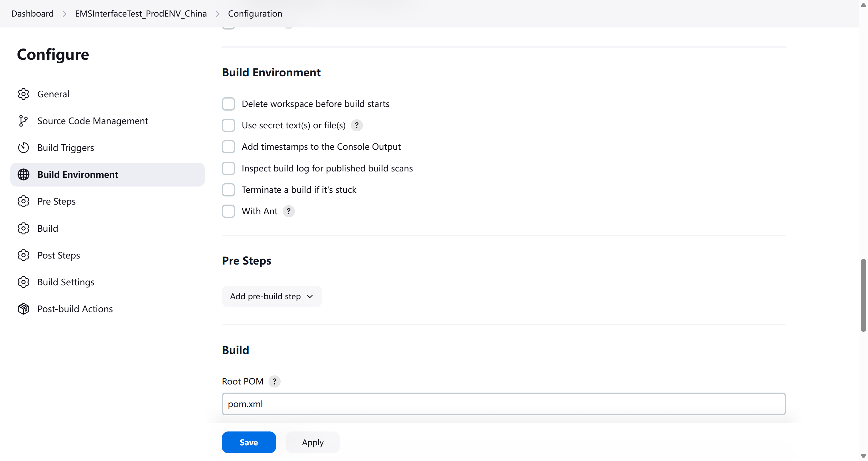Click the Source Code Management branch icon
Viewport: 868px width, 461px height.
tap(23, 121)
